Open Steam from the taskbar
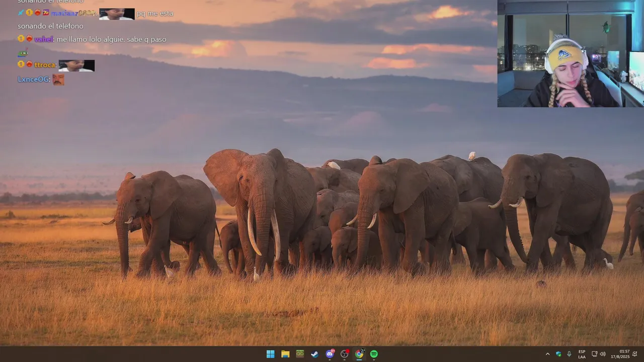Viewport: 644px width, 362px height. point(314,354)
